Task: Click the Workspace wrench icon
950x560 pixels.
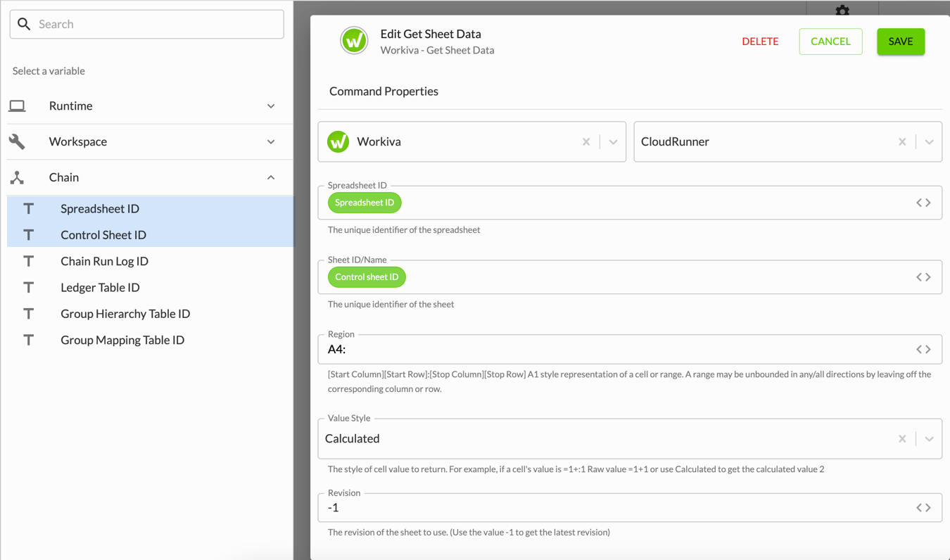Action: tap(17, 141)
